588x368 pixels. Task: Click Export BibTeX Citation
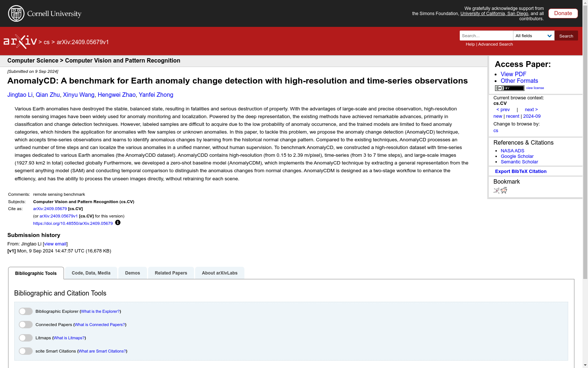click(520, 171)
